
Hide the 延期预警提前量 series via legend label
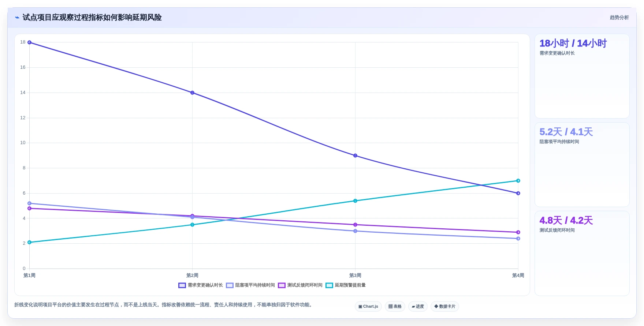click(x=350, y=285)
